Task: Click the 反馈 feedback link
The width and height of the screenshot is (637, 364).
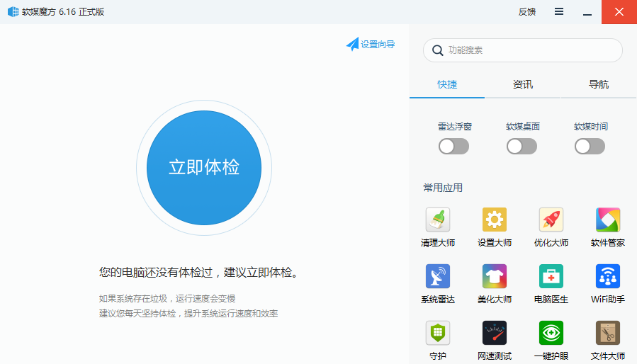Action: point(527,12)
